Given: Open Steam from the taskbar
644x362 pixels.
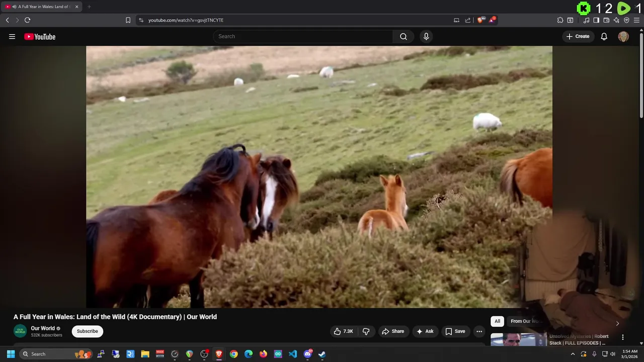Looking at the screenshot, I should tap(322, 354).
